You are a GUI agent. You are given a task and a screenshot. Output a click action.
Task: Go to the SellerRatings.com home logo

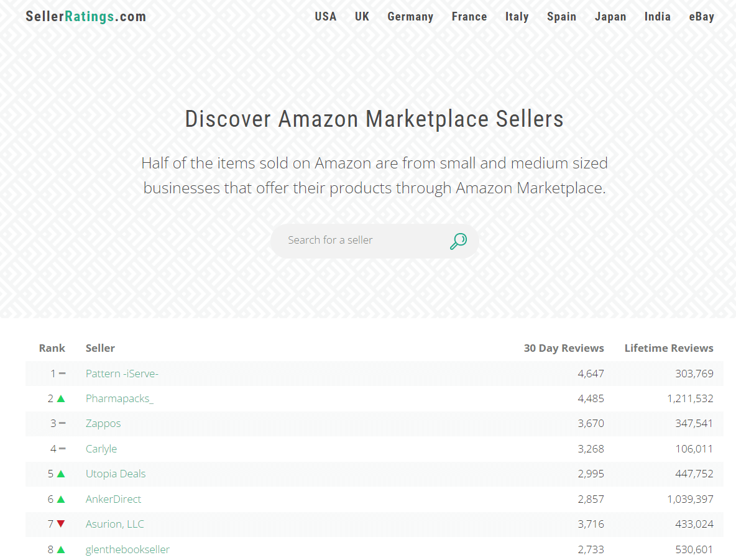pos(86,16)
